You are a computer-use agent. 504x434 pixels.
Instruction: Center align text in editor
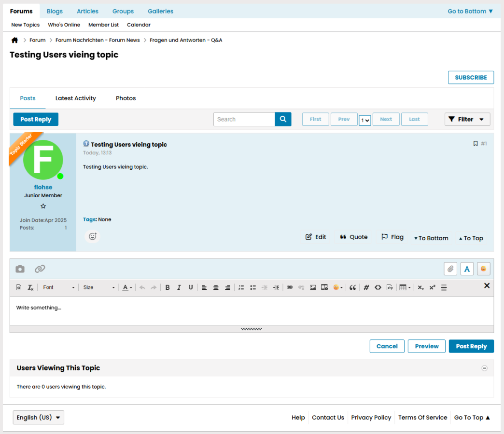pyautogui.click(x=216, y=287)
